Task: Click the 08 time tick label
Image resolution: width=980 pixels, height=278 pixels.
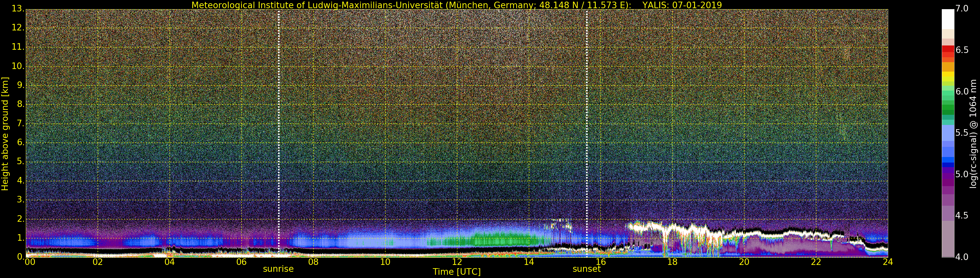Action: click(313, 262)
